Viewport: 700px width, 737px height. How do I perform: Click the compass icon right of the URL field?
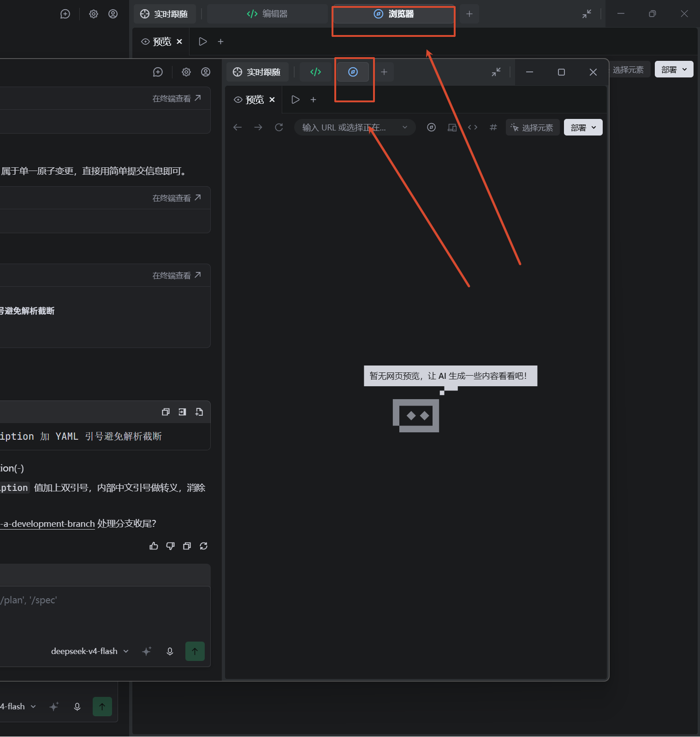click(x=432, y=127)
